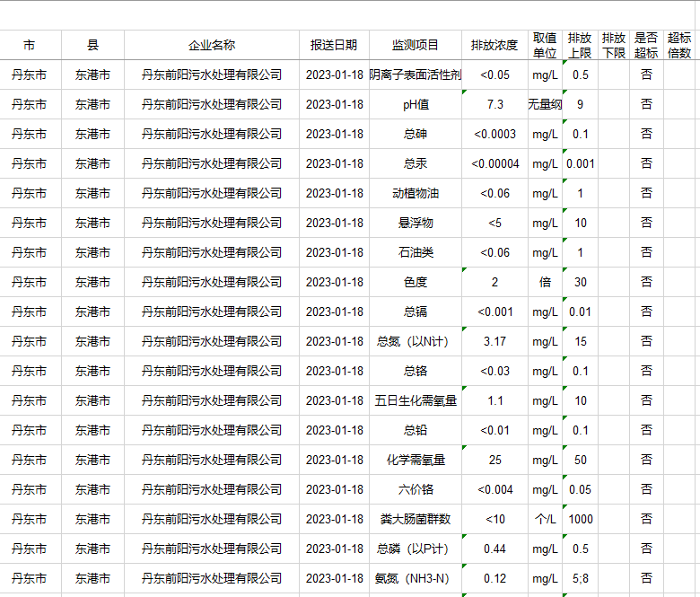700x597 pixels.
Task: Select the concentration value 7.3
Action: 494,104
